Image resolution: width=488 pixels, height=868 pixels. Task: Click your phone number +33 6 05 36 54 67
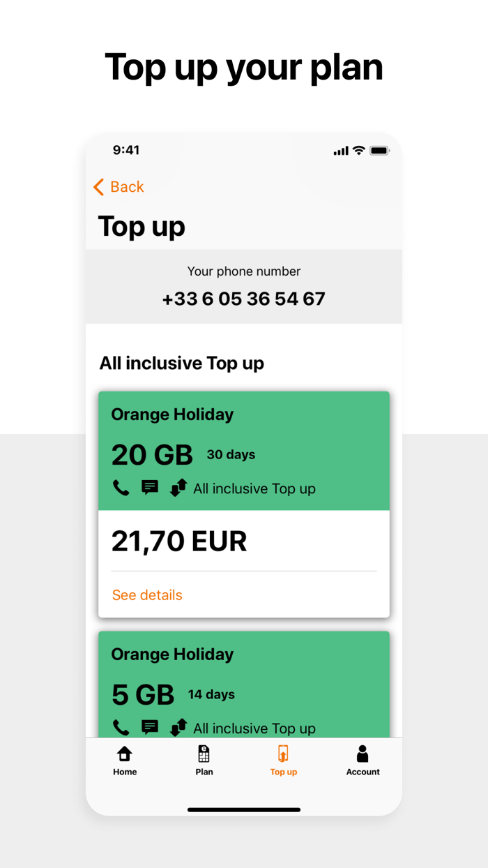click(243, 298)
